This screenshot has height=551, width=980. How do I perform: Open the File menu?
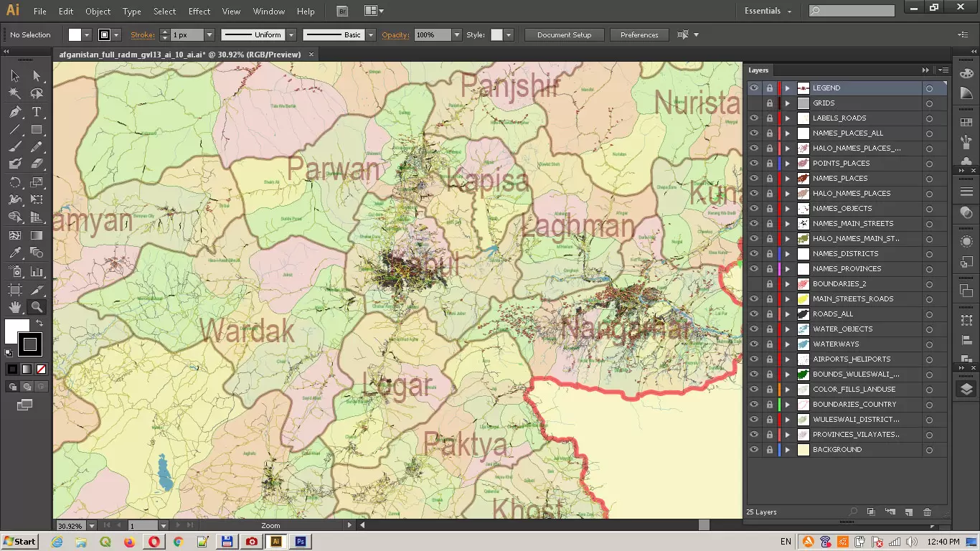point(40,11)
